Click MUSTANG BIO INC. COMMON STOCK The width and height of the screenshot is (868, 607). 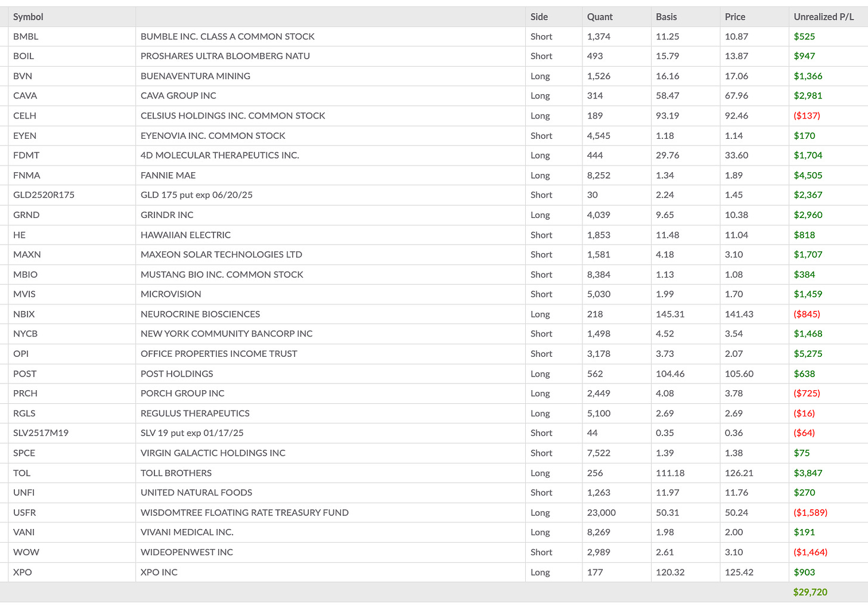click(222, 275)
